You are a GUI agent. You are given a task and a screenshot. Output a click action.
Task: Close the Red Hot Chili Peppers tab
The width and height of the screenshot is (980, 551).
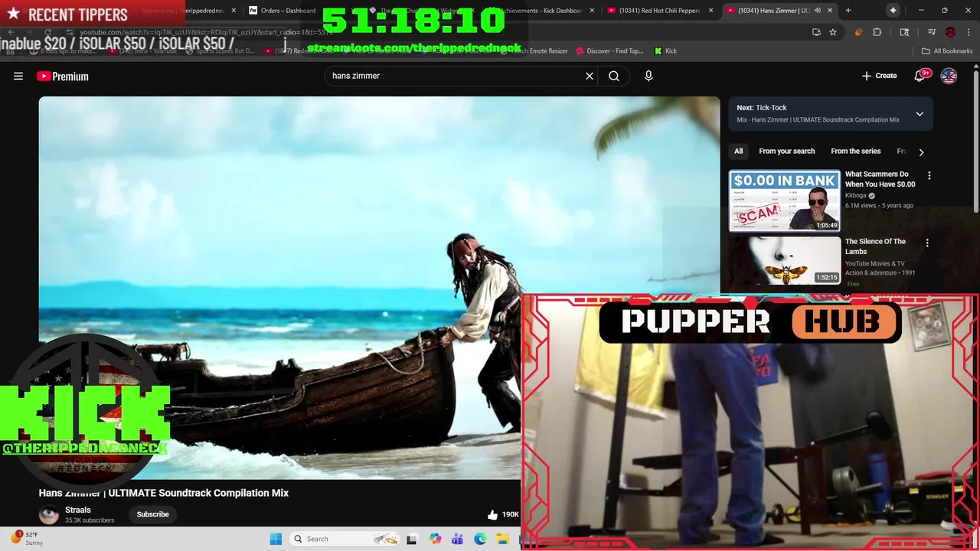(x=711, y=11)
